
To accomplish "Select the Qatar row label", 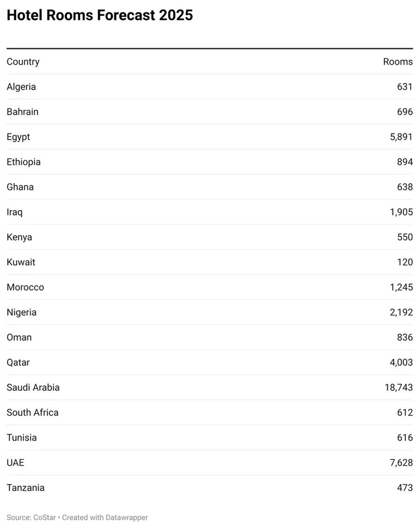I will [x=18, y=362].
